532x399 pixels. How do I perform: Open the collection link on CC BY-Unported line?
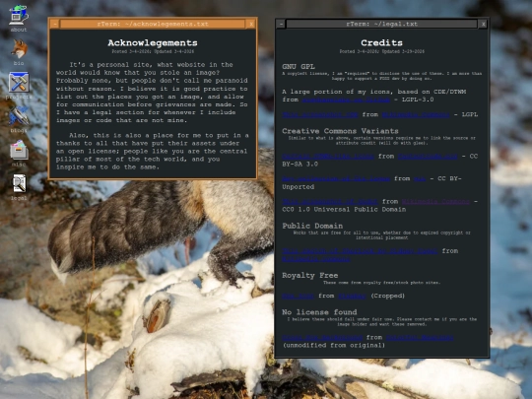click(x=336, y=178)
